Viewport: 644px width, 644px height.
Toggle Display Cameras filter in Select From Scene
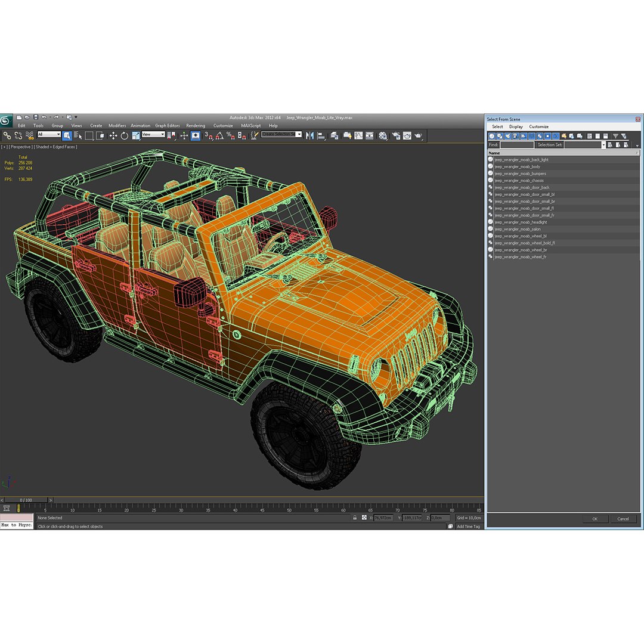(x=515, y=136)
